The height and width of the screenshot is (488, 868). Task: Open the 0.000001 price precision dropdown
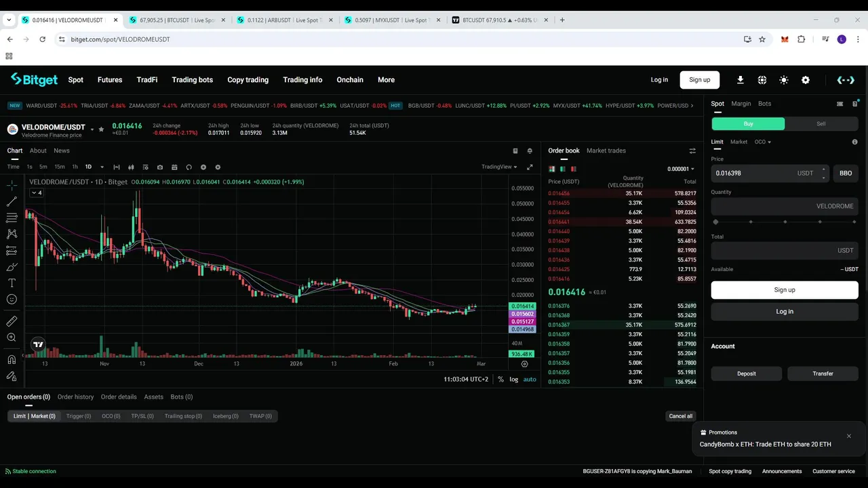tap(680, 169)
